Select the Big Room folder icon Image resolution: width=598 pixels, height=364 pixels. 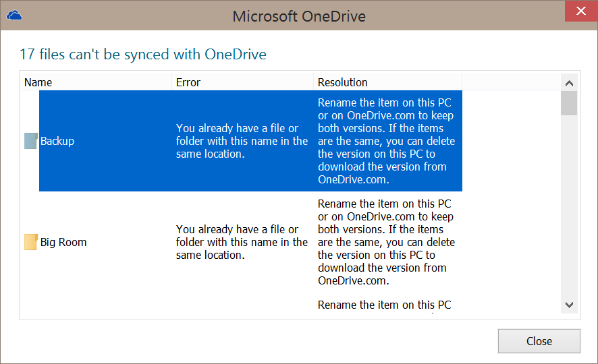[31, 242]
